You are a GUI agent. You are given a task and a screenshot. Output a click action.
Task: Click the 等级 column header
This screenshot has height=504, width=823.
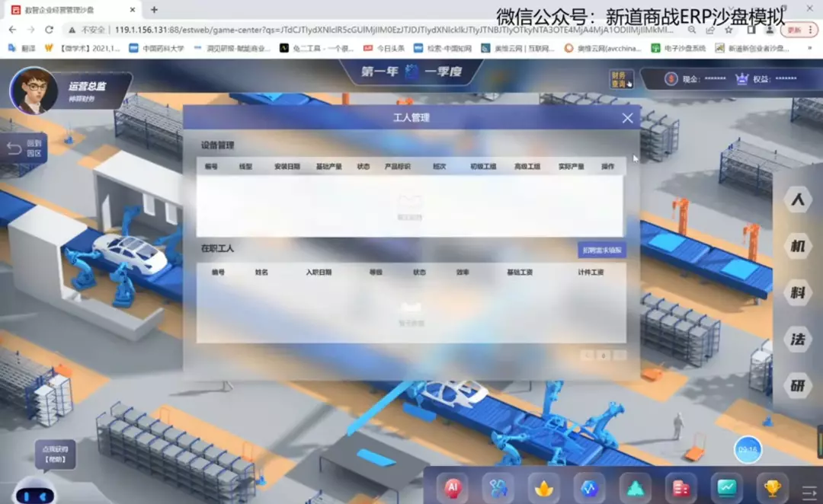pyautogui.click(x=376, y=273)
